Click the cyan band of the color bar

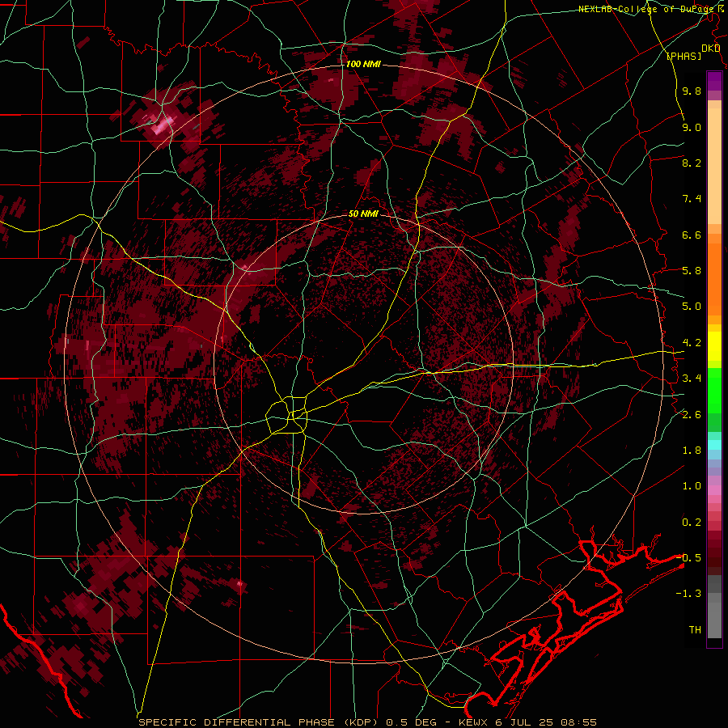[714, 444]
